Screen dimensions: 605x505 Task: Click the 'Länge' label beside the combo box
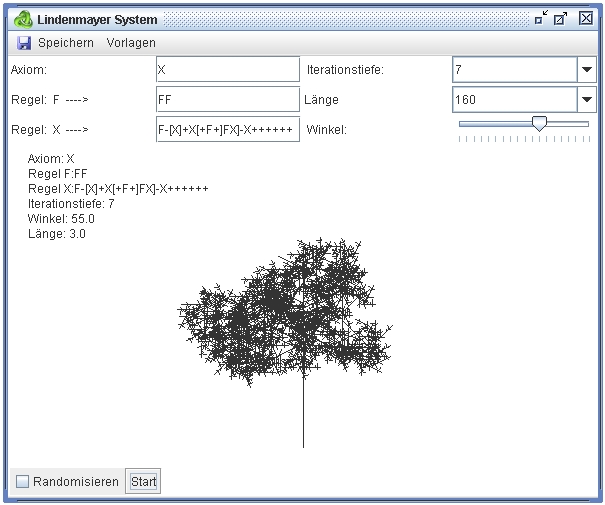321,100
